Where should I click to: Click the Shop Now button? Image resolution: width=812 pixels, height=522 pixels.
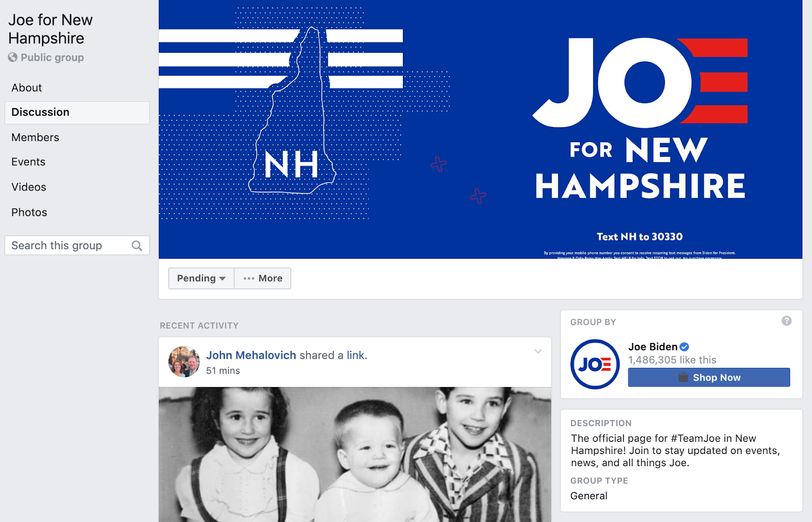click(709, 377)
